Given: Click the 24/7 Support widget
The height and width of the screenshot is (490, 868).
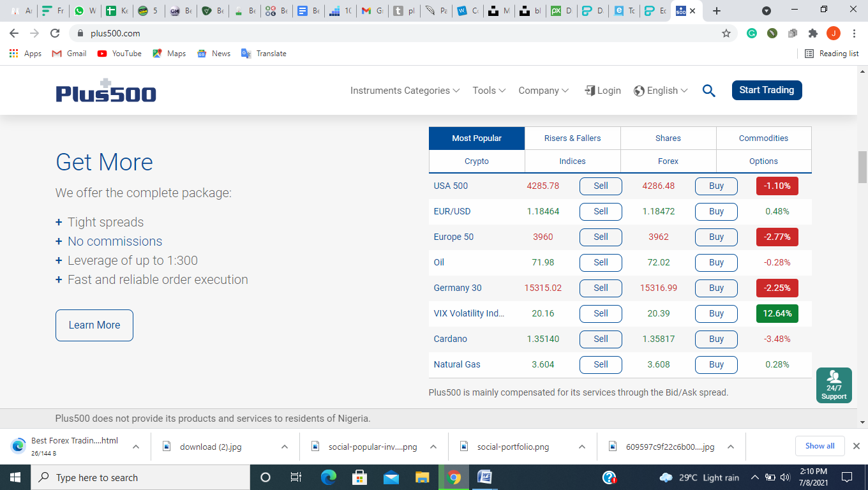Looking at the screenshot, I should (834, 385).
